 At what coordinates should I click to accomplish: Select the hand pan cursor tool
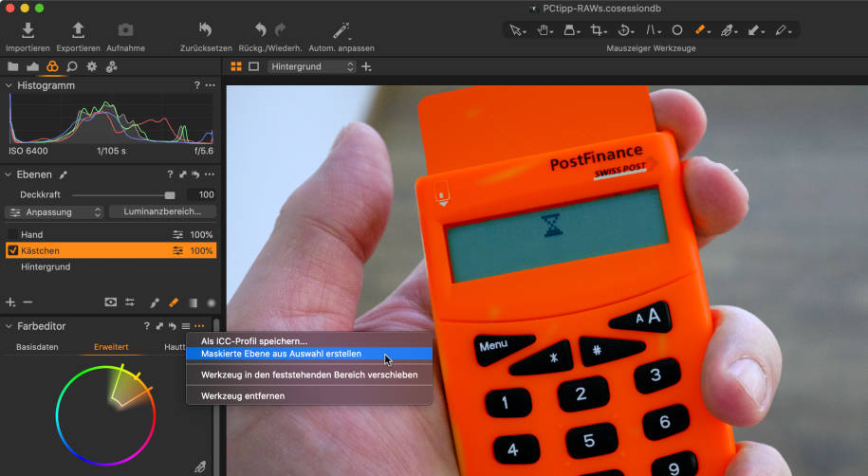coord(545,30)
